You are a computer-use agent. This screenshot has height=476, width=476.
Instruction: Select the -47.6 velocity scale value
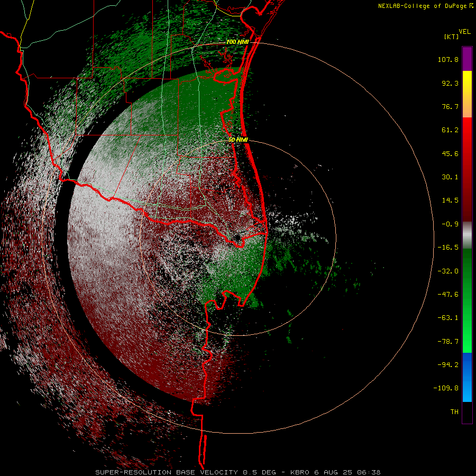click(x=448, y=295)
